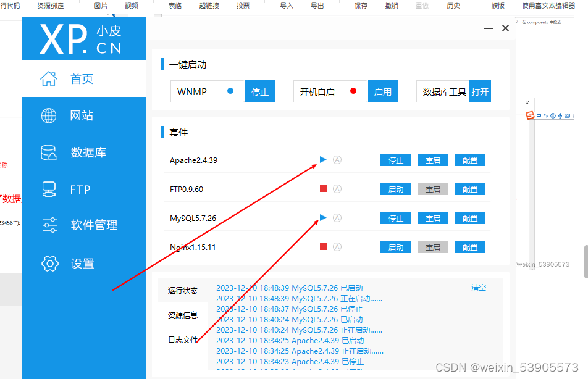Image resolution: width=588 pixels, height=379 pixels.
Task: Switch to 日志文件 tab
Action: pos(183,340)
